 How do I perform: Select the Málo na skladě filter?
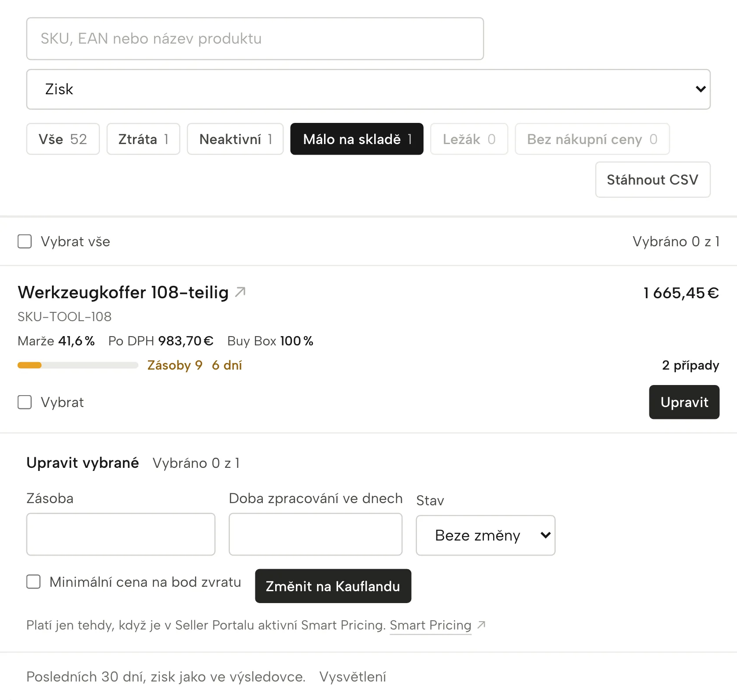pyautogui.click(x=357, y=139)
